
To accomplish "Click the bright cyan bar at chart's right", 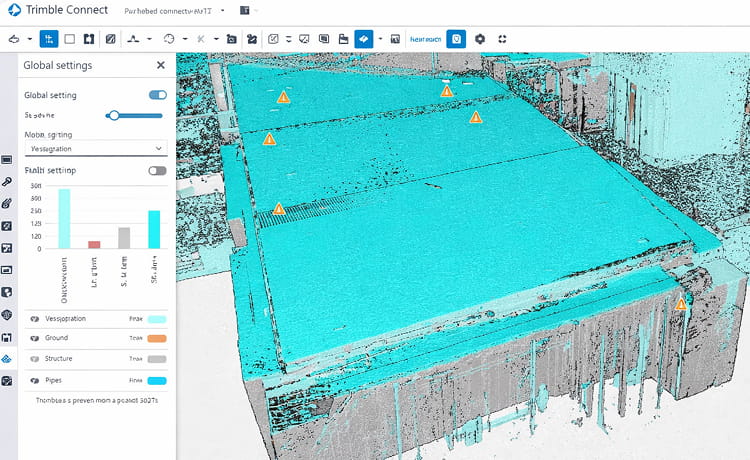I will pos(154,229).
